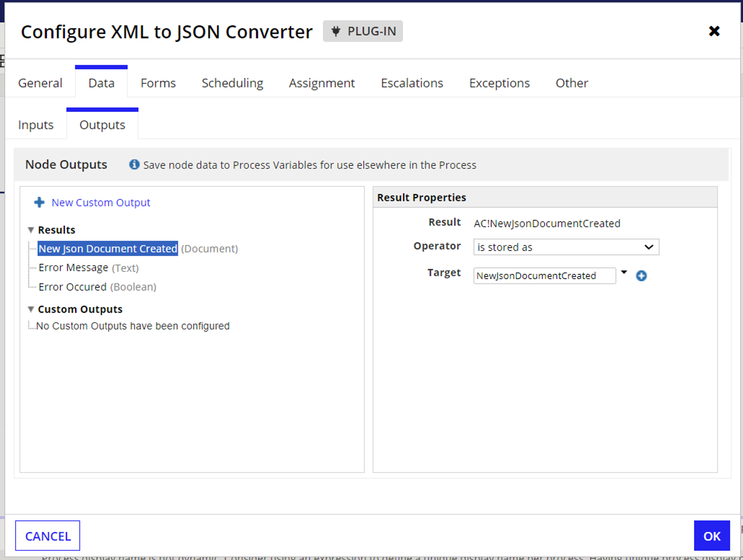The height and width of the screenshot is (560, 743).
Task: Select the Error Message (Text) result
Action: pos(89,268)
